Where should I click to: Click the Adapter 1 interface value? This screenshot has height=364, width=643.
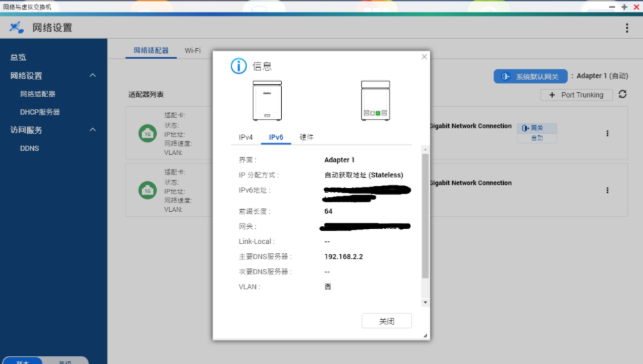pyautogui.click(x=339, y=160)
